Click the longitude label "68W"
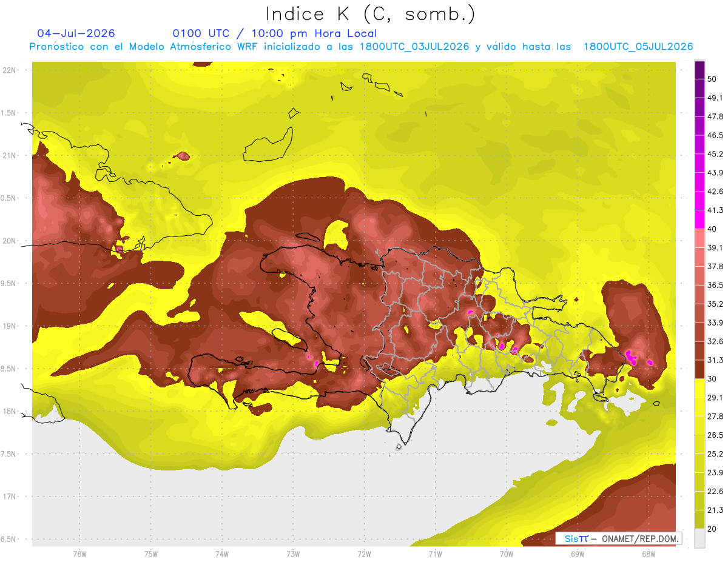The width and height of the screenshot is (728, 562). 648,554
